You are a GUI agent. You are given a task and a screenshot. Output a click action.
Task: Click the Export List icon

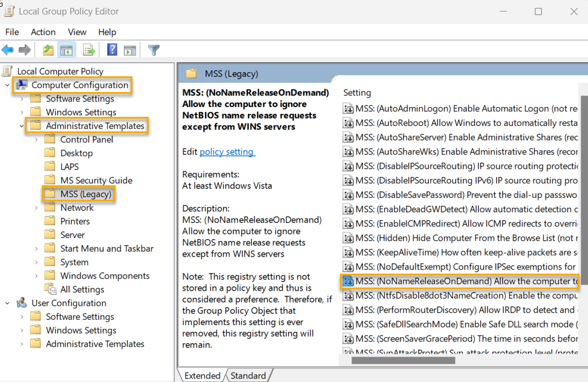click(88, 50)
